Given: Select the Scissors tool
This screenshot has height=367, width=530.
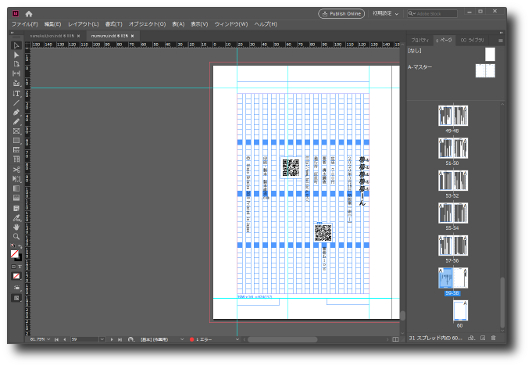Looking at the screenshot, I should click(16, 169).
